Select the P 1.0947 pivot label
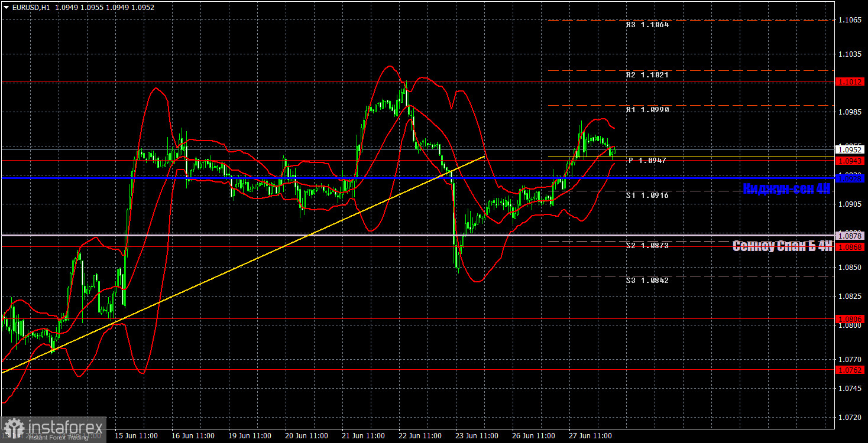The height and width of the screenshot is (443, 868). pos(647,160)
